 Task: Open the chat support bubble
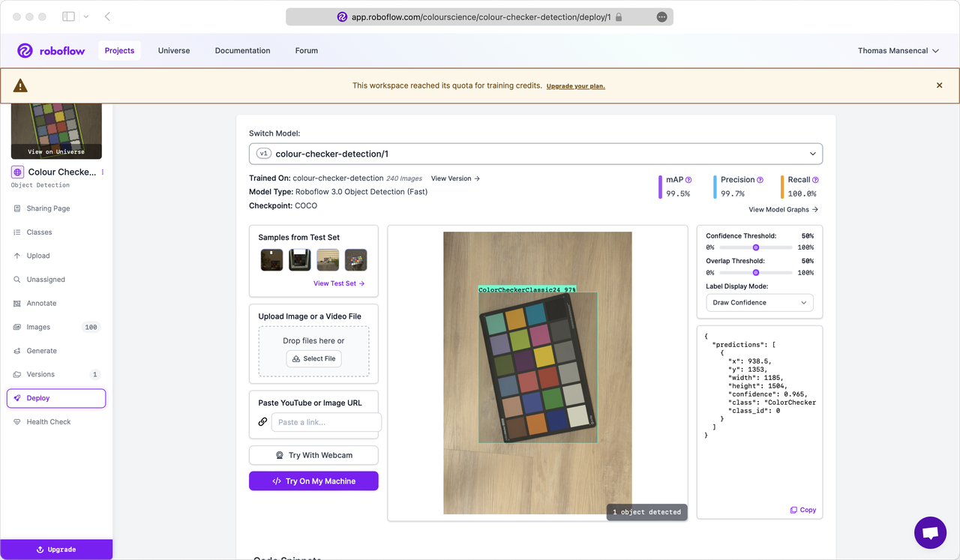pos(930,533)
